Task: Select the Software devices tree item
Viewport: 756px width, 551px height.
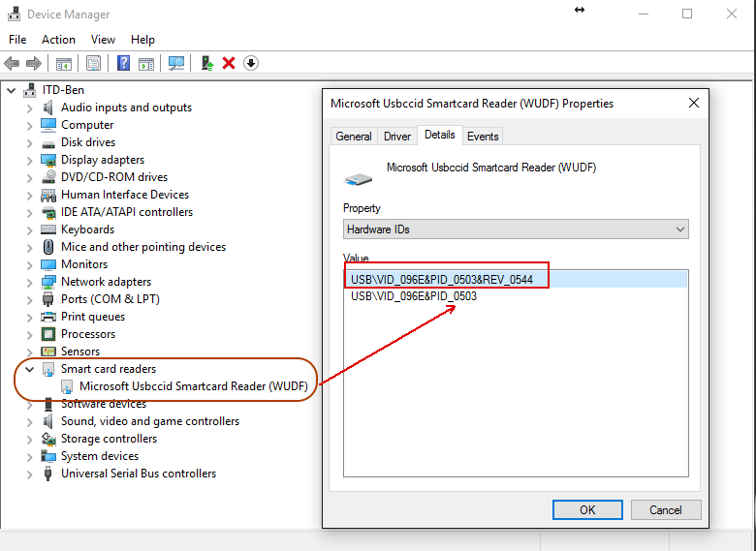Action: [104, 404]
